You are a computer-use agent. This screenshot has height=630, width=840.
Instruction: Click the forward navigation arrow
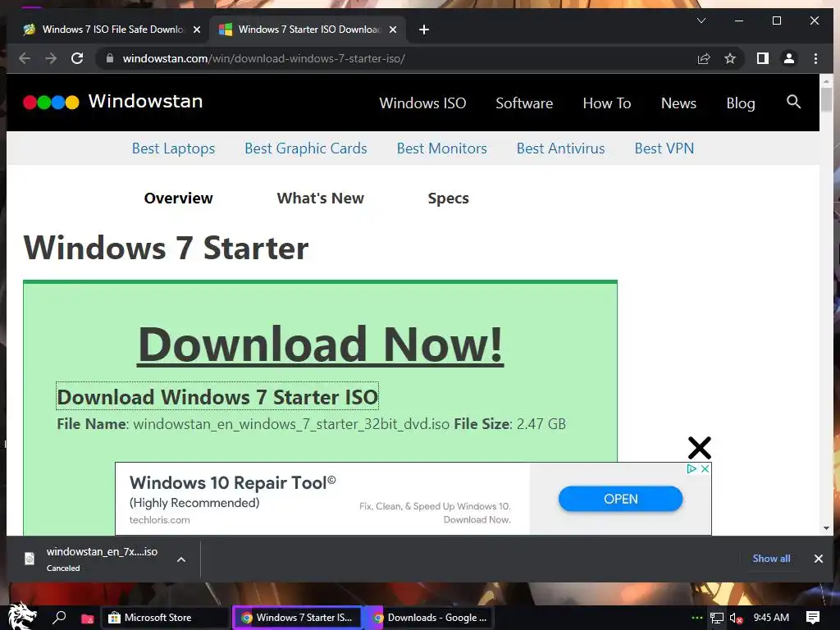51,58
